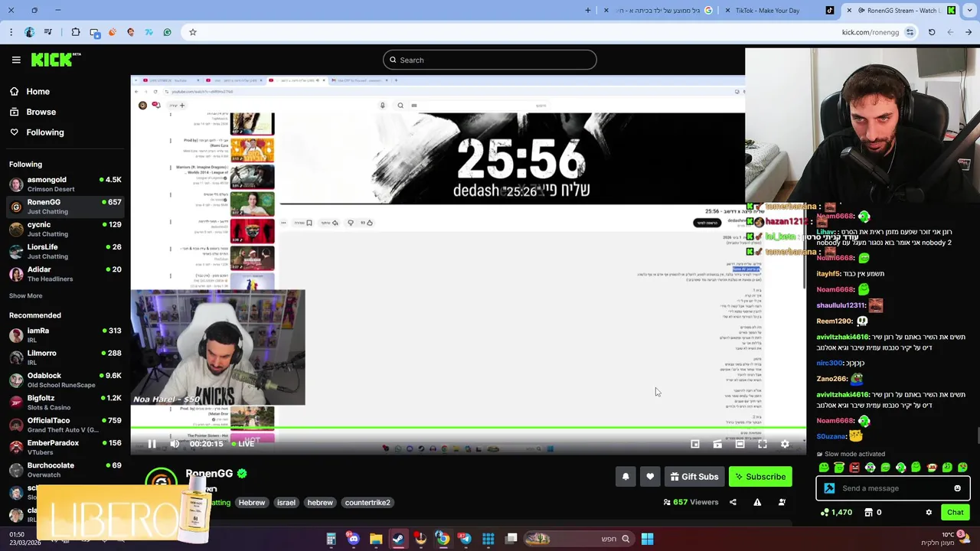Select the Hebrew tag
The height and width of the screenshot is (551, 980).
252,503
